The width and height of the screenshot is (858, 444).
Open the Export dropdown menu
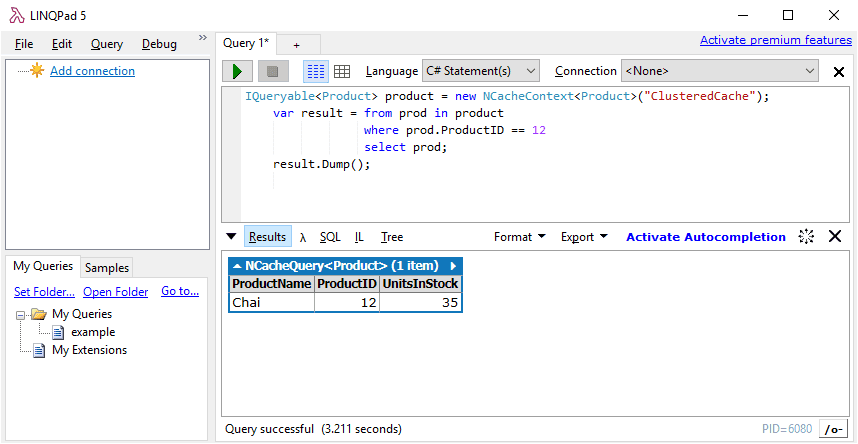(584, 237)
